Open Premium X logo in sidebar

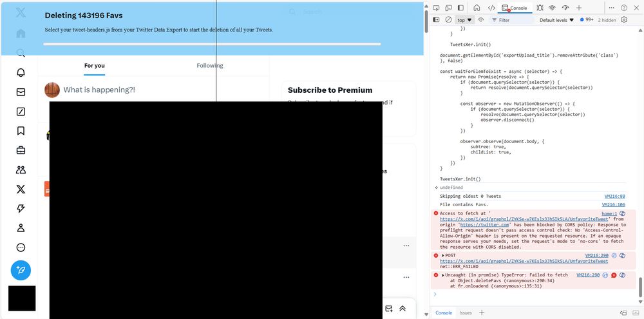click(21, 189)
